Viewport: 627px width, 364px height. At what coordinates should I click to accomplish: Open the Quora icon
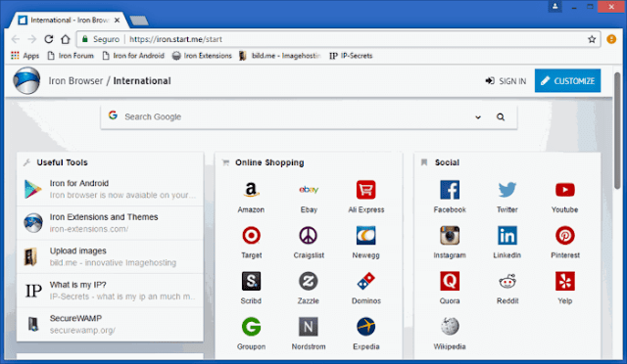coord(450,281)
